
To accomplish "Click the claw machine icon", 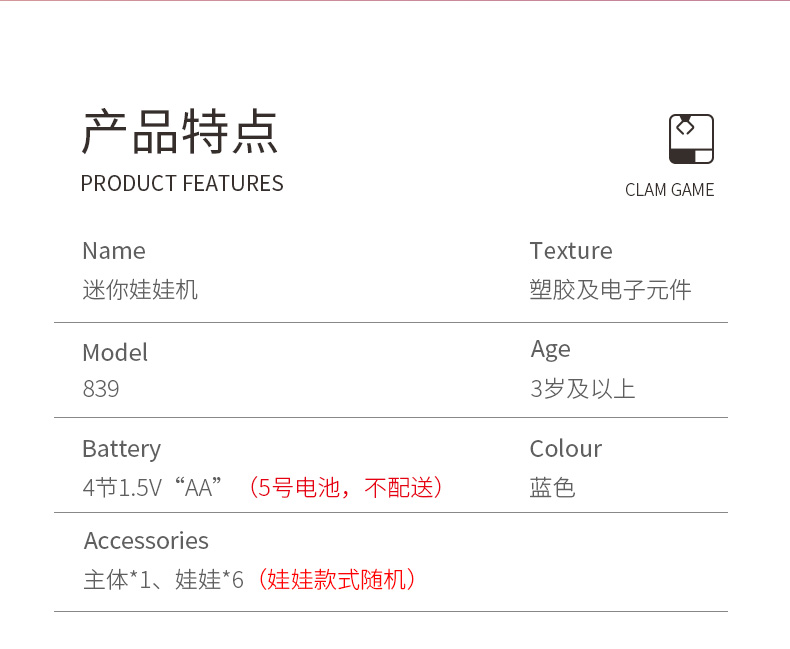I will point(691,139).
